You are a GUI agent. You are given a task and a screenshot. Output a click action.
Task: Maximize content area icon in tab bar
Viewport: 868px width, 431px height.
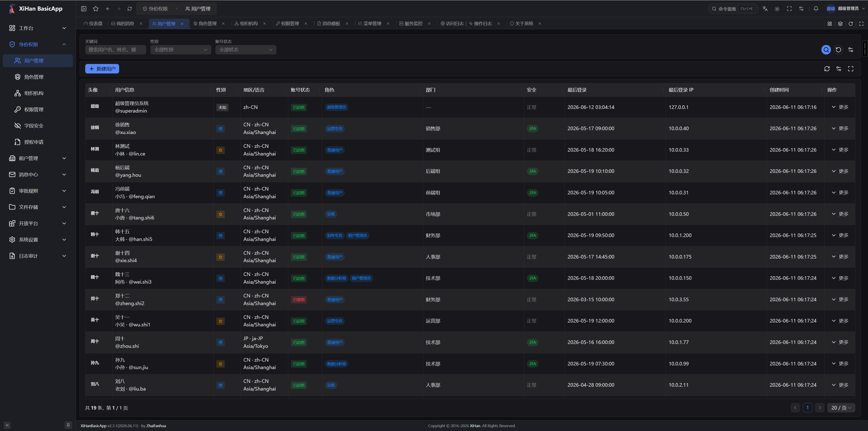pyautogui.click(x=861, y=24)
